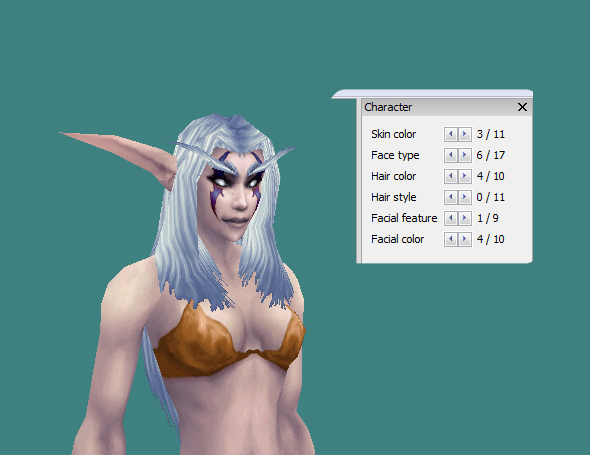Select the Character panel title bar
This screenshot has height=455, width=590.
(x=446, y=107)
